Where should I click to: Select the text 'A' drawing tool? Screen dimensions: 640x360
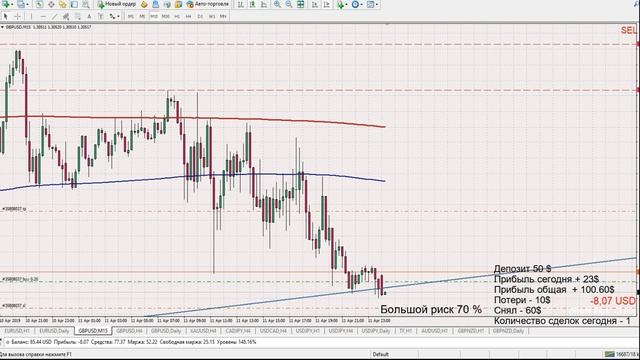[89, 16]
